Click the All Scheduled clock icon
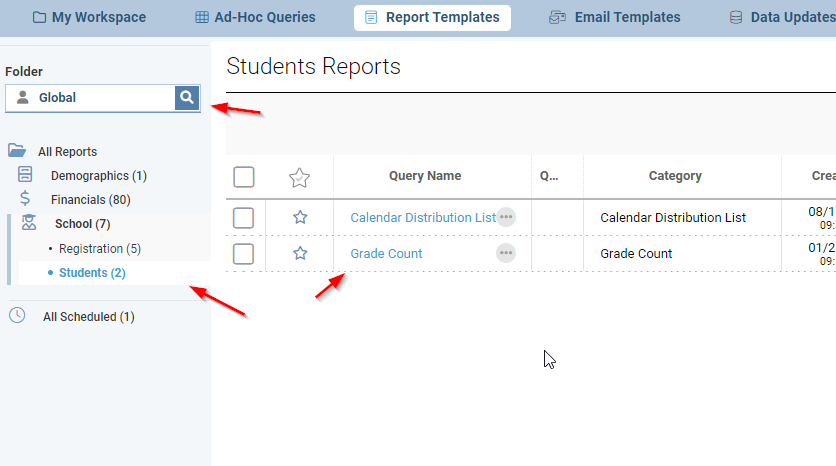 point(17,315)
